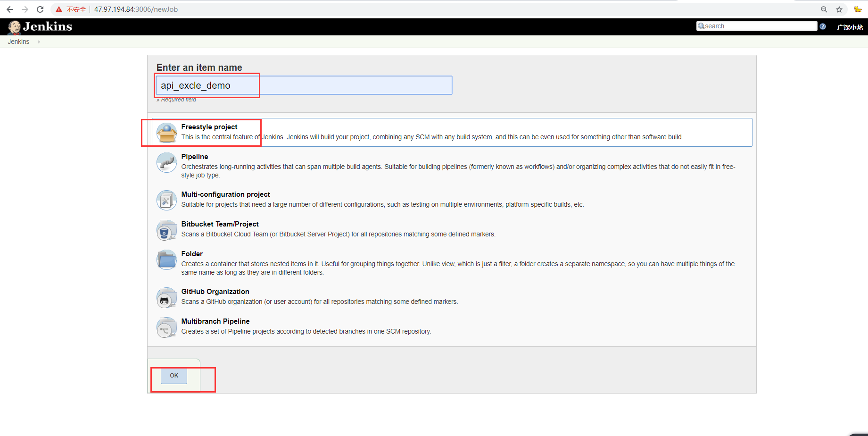The height and width of the screenshot is (436, 868).
Task: Click in the item name input field
Action: coord(304,85)
